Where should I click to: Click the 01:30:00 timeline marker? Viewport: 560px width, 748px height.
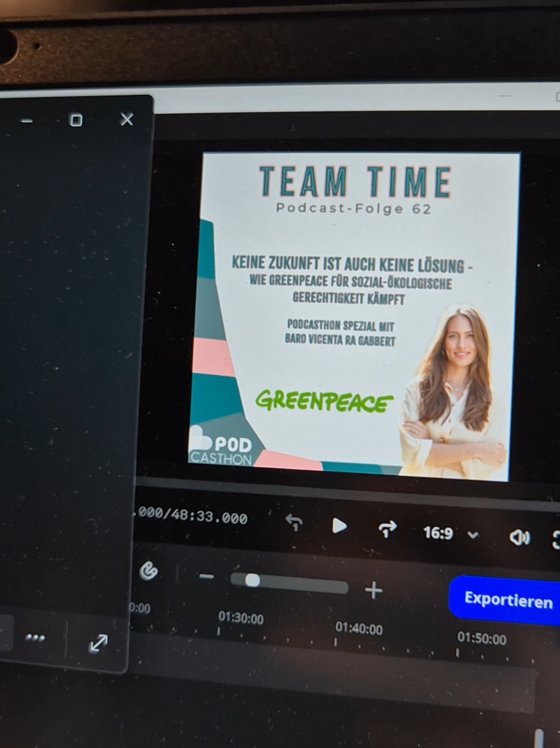(x=241, y=619)
